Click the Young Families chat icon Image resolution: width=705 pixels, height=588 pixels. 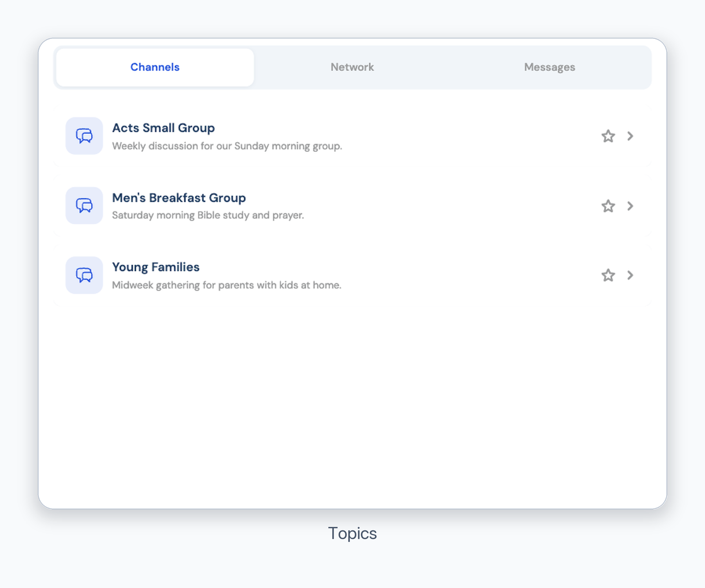coord(84,275)
